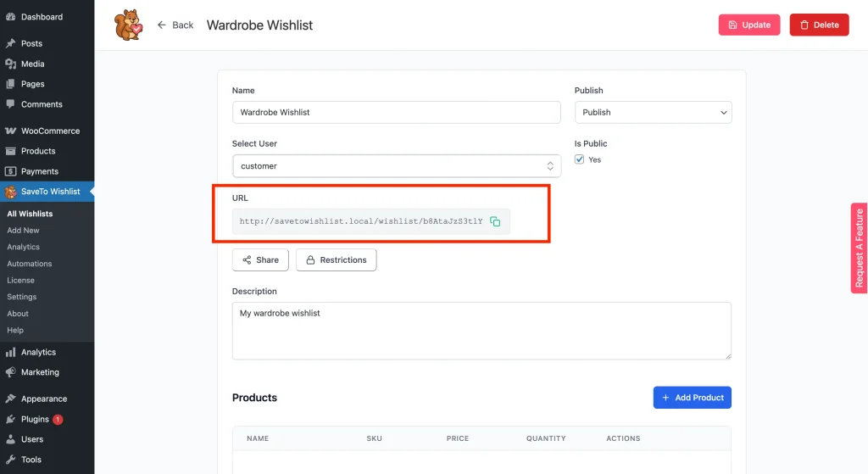Viewport: 868px width, 474px height.
Task: Copy the wishlist URL with the copy icon
Action: (495, 221)
